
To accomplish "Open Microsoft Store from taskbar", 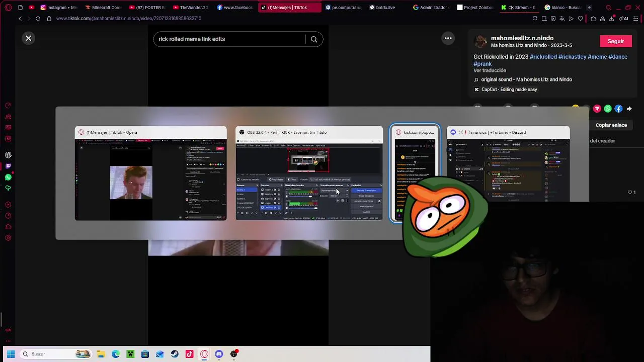I will [145, 354].
